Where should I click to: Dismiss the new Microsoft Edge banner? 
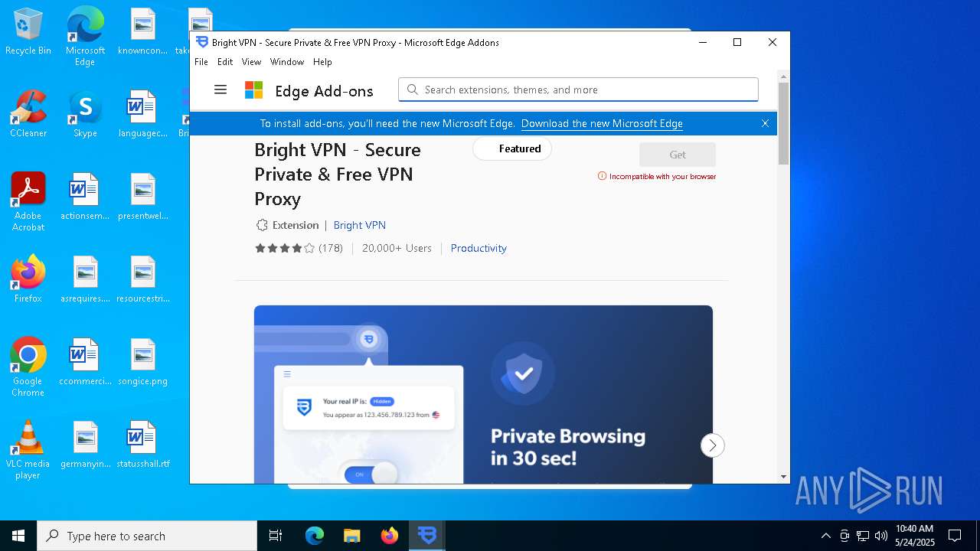[765, 123]
